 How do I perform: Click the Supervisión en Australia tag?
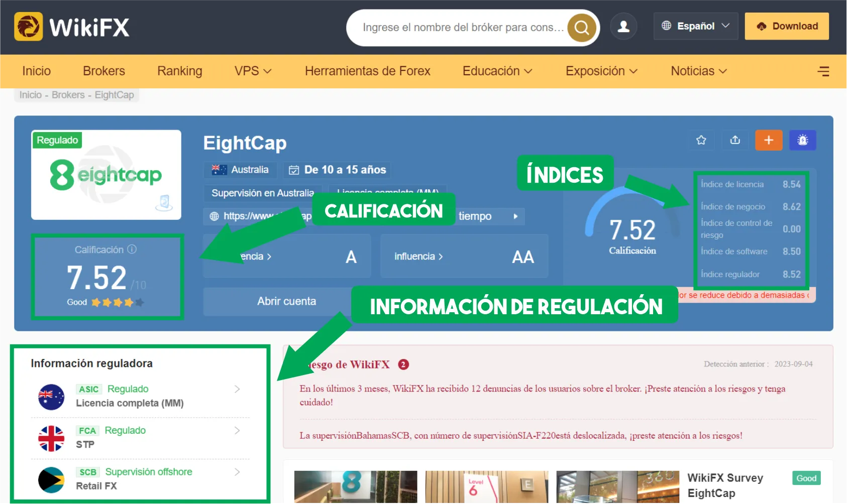click(263, 193)
